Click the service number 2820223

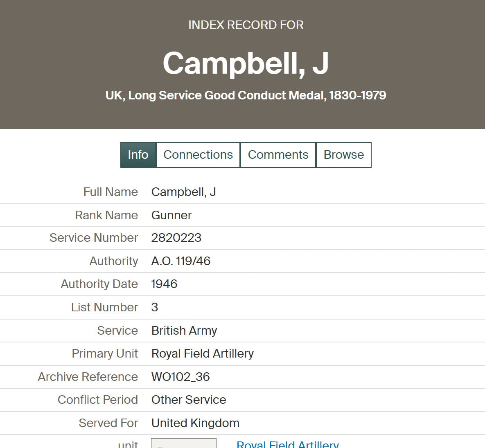point(176,238)
